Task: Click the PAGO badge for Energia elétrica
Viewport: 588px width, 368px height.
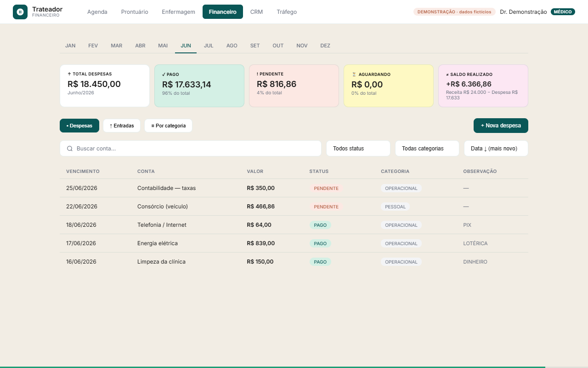Action: tap(320, 243)
